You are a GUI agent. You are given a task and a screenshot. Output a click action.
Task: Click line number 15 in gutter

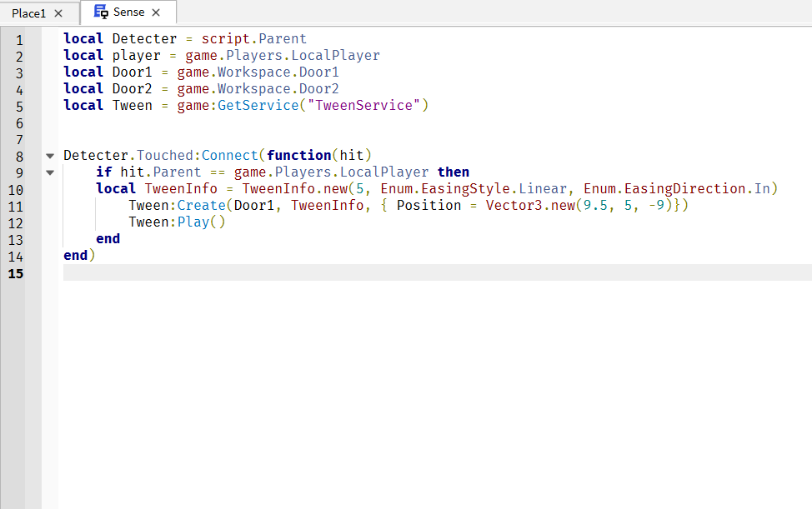(16, 273)
